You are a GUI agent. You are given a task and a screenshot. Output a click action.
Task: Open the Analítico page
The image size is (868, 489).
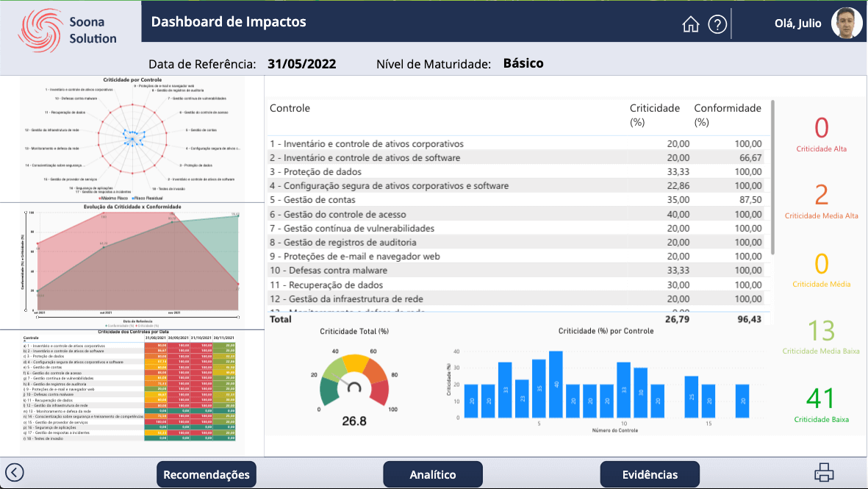click(433, 474)
